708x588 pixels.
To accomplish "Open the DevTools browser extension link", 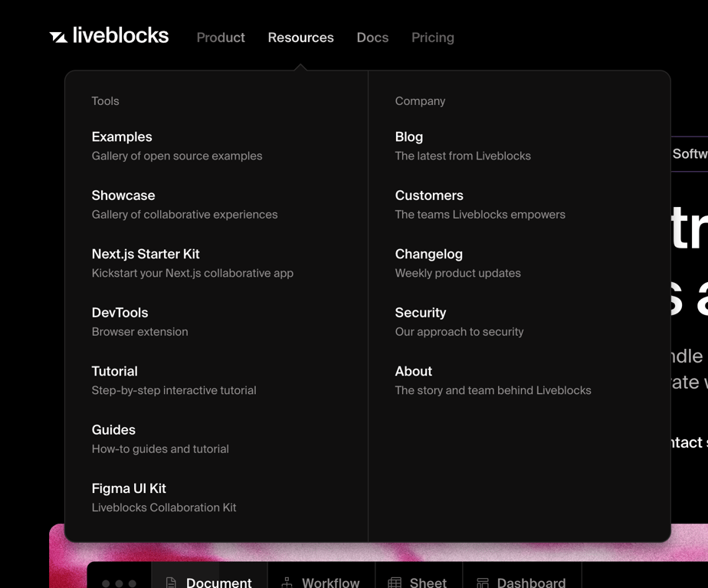I will (x=140, y=322).
